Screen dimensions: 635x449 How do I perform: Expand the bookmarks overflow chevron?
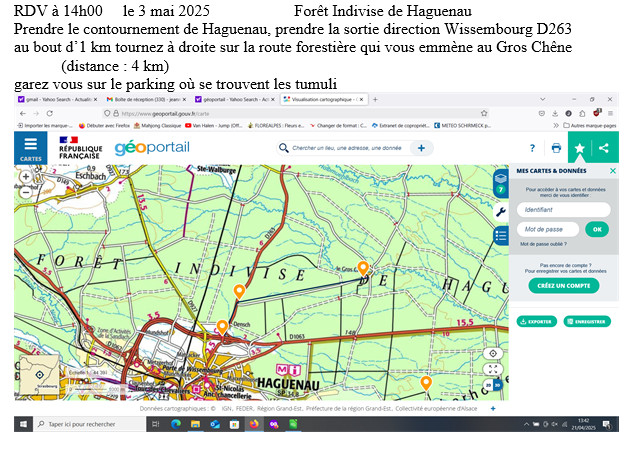tap(556, 126)
